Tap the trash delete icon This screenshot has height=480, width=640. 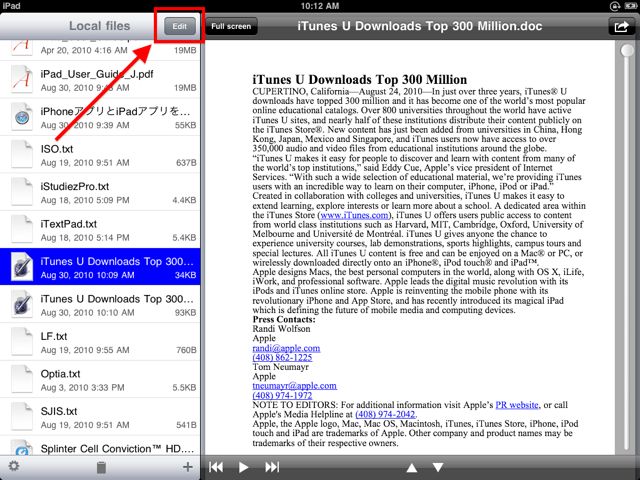(x=101, y=467)
